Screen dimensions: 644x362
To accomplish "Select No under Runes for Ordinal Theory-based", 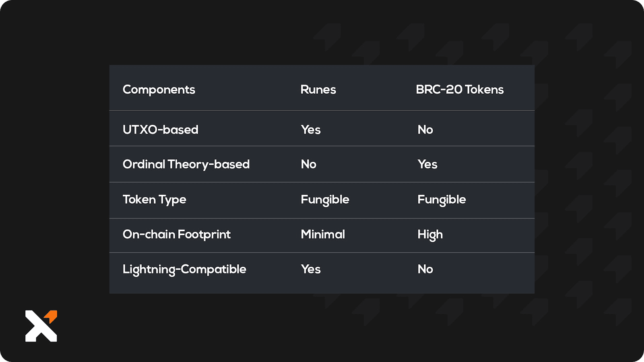I will point(308,164).
